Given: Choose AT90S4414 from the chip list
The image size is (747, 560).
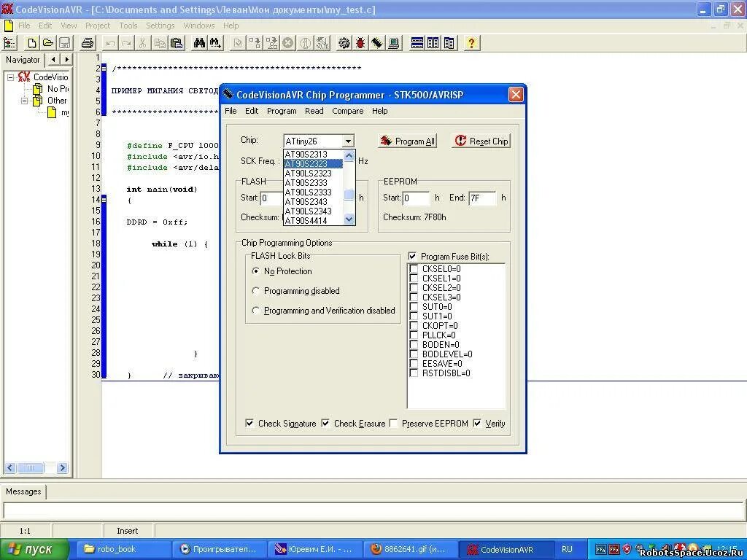Looking at the screenshot, I should (x=306, y=221).
